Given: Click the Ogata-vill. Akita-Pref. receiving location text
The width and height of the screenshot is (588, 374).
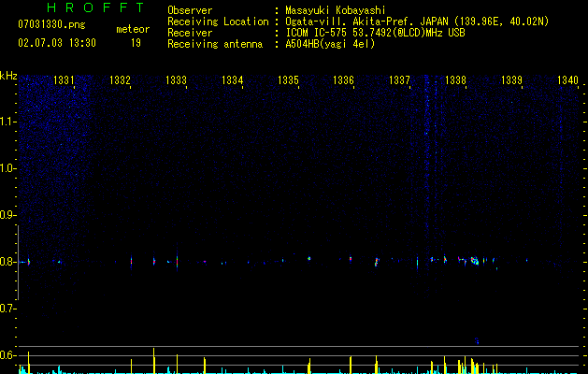Looking at the screenshot, I should click(417, 22).
